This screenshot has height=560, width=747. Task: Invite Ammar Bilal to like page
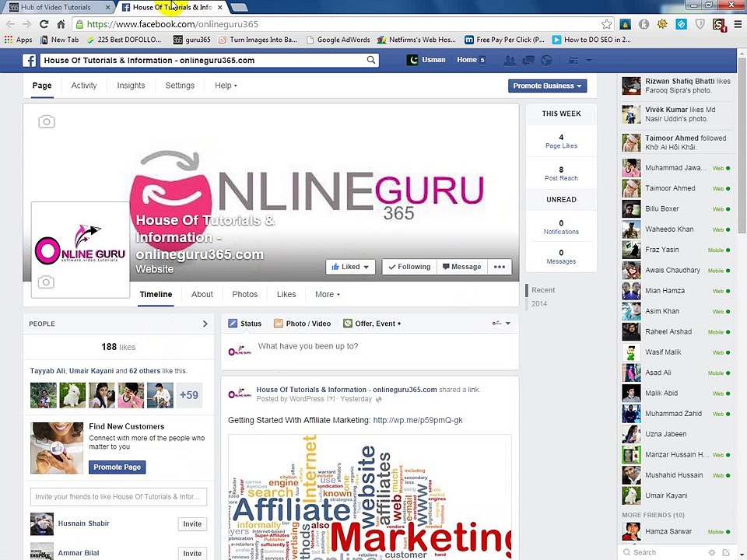[192, 553]
